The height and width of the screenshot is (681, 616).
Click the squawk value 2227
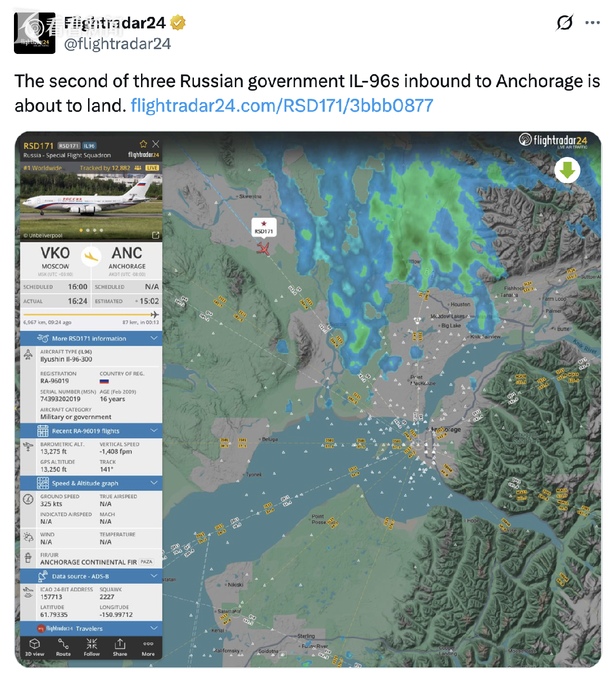click(107, 597)
